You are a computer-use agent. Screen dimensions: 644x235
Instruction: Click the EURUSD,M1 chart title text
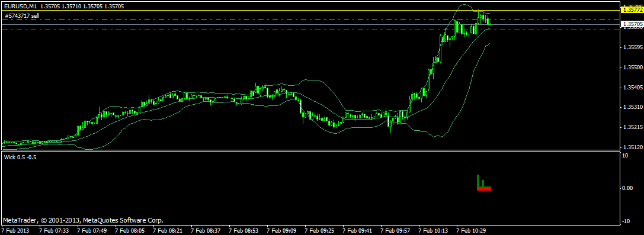point(20,6)
